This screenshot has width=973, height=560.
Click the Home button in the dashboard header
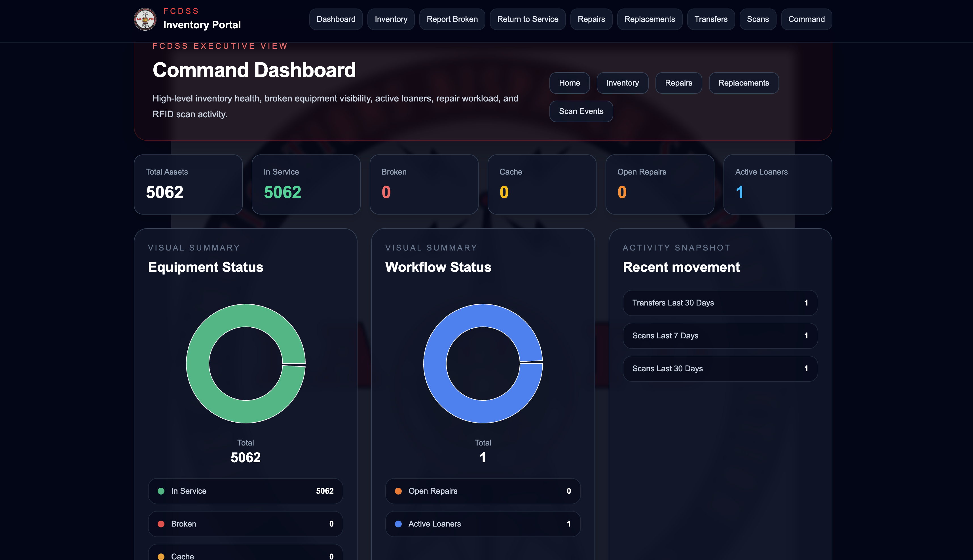point(569,83)
